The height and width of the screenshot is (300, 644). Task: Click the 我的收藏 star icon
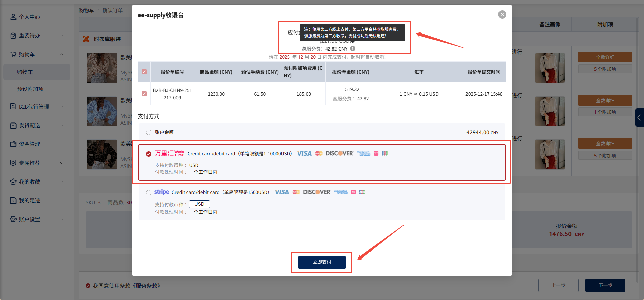click(13, 181)
